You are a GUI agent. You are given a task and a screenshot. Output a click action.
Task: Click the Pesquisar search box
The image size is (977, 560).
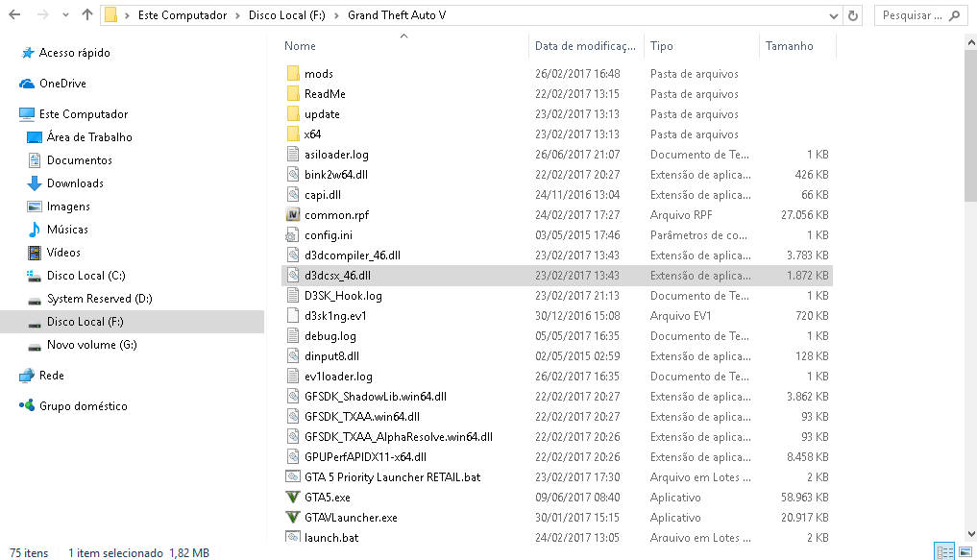tap(920, 15)
